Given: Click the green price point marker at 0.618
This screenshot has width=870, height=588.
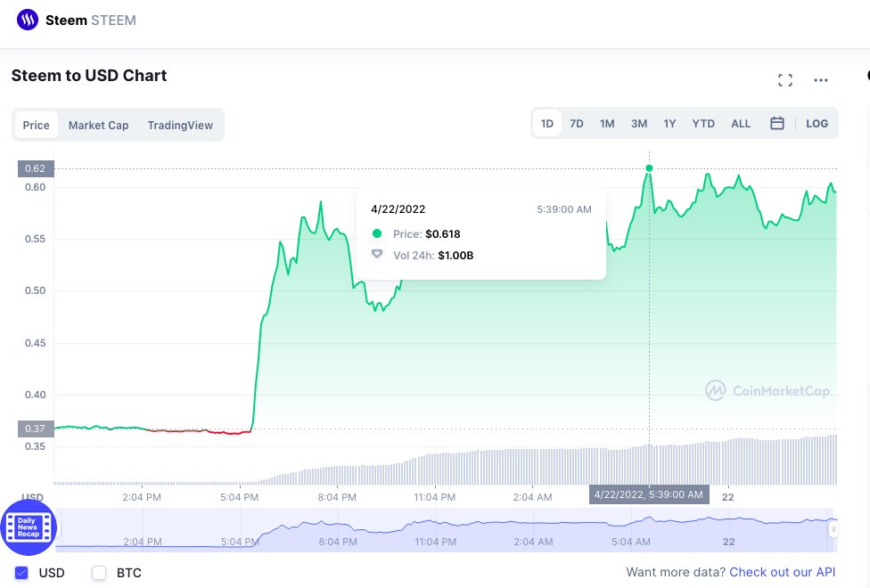Looking at the screenshot, I should 649,168.
